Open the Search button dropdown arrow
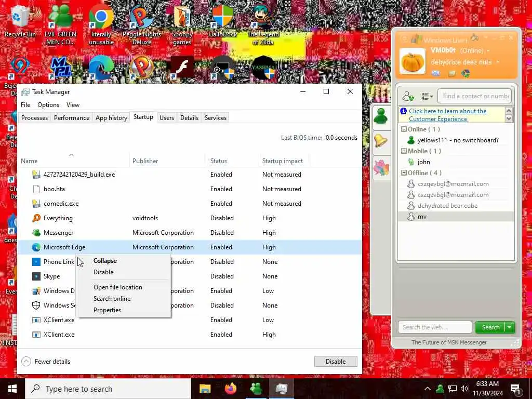Viewport: 532px width, 399px height. tap(510, 327)
